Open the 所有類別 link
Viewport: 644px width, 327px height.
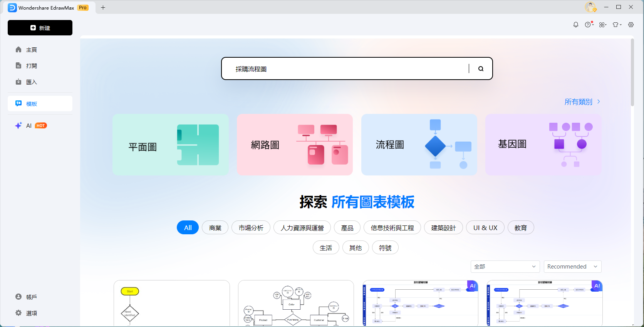[x=582, y=102]
